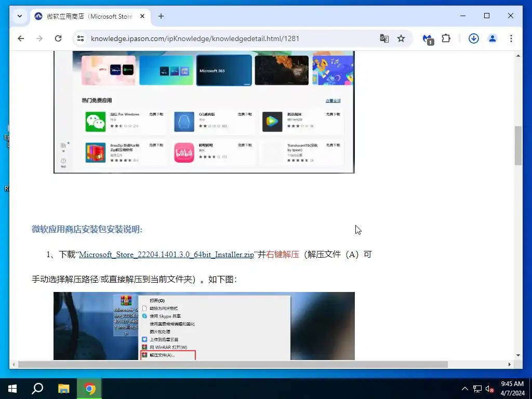Open File Explorer from the taskbar
The height and width of the screenshot is (399, 532).
pos(63,389)
